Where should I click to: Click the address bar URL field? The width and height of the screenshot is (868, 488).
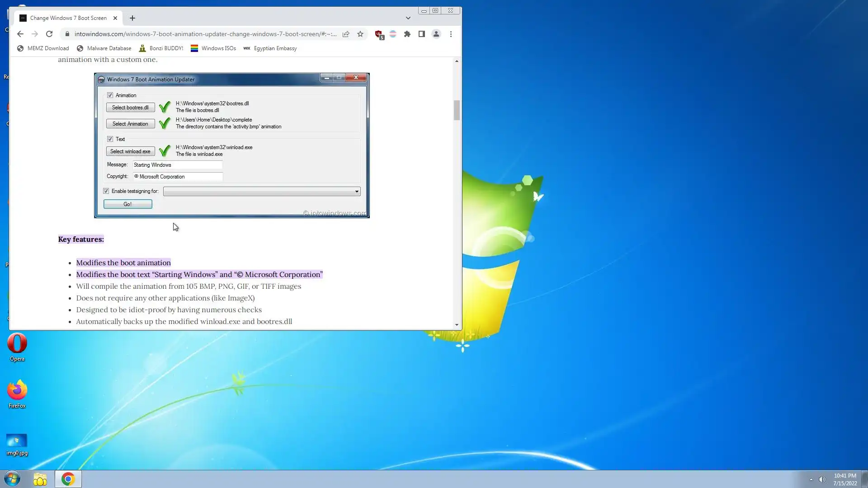(203, 34)
